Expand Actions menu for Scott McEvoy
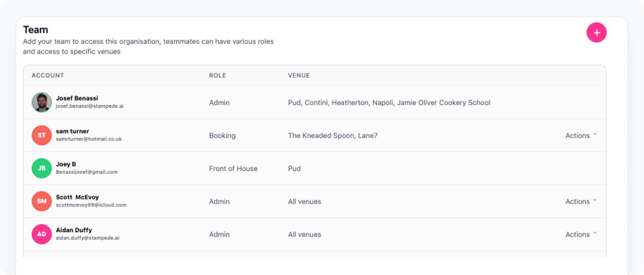 click(x=581, y=201)
